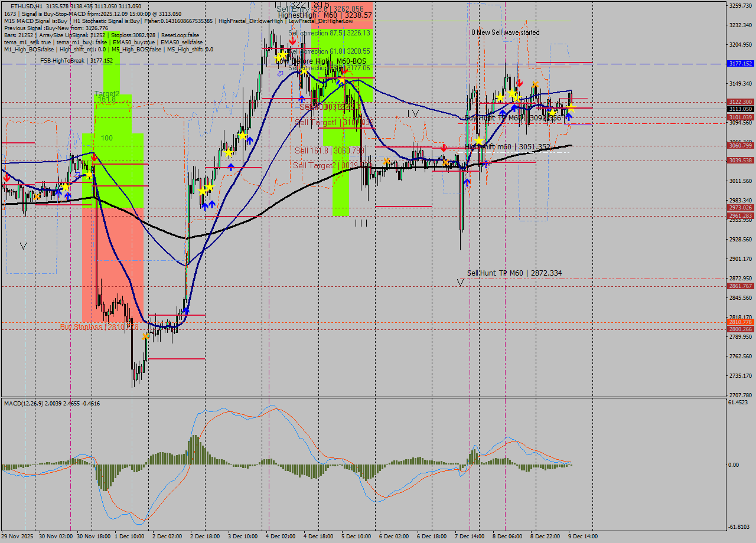
Task: Click the FSB-HighToBreak | 3177.152 label
Action: tap(77, 61)
